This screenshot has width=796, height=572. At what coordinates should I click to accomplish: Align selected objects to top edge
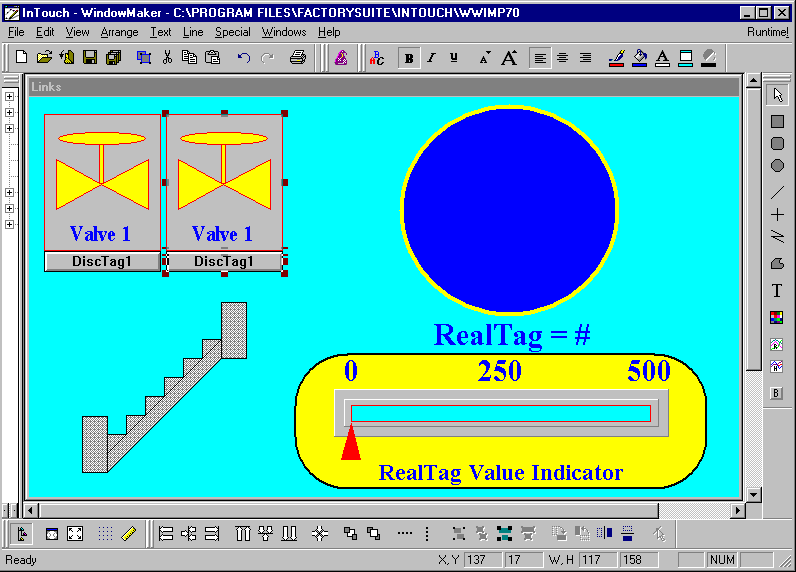click(x=243, y=533)
